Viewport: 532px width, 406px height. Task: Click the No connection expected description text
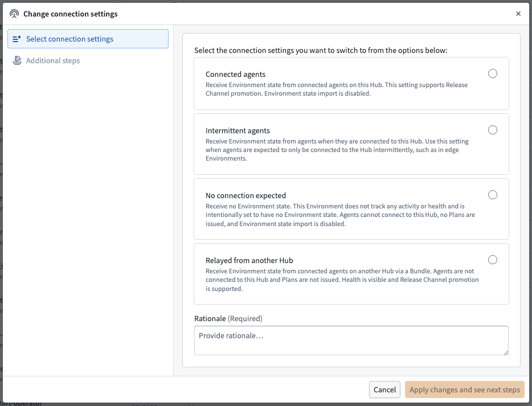click(x=340, y=215)
